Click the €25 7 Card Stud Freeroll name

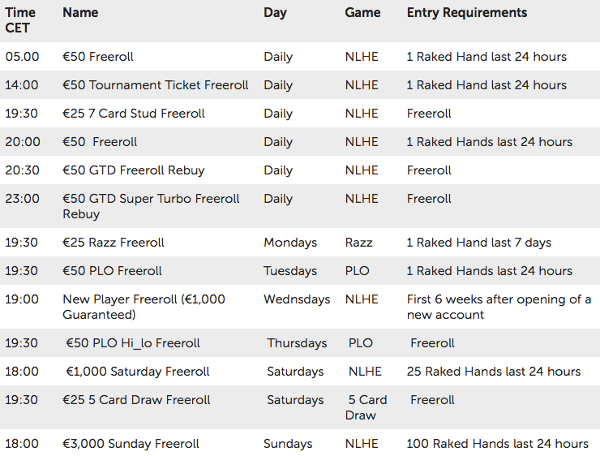click(x=134, y=114)
